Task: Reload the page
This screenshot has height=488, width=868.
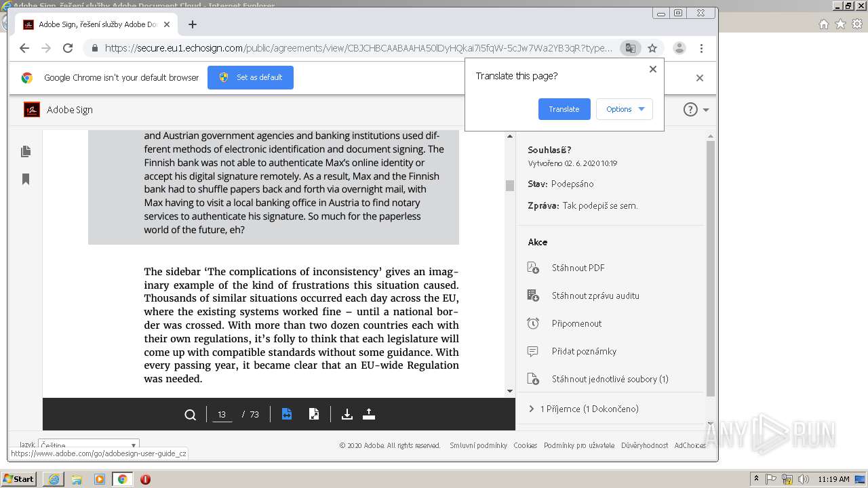Action: point(68,48)
